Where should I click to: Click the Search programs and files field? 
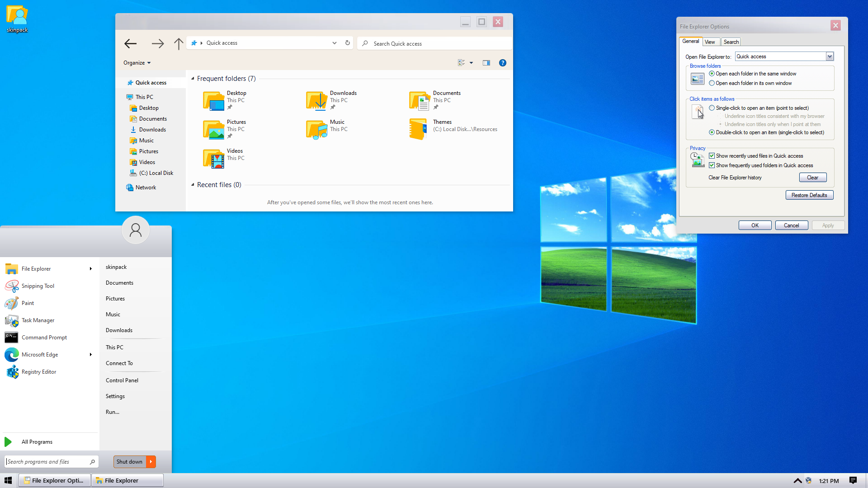coord(47,462)
